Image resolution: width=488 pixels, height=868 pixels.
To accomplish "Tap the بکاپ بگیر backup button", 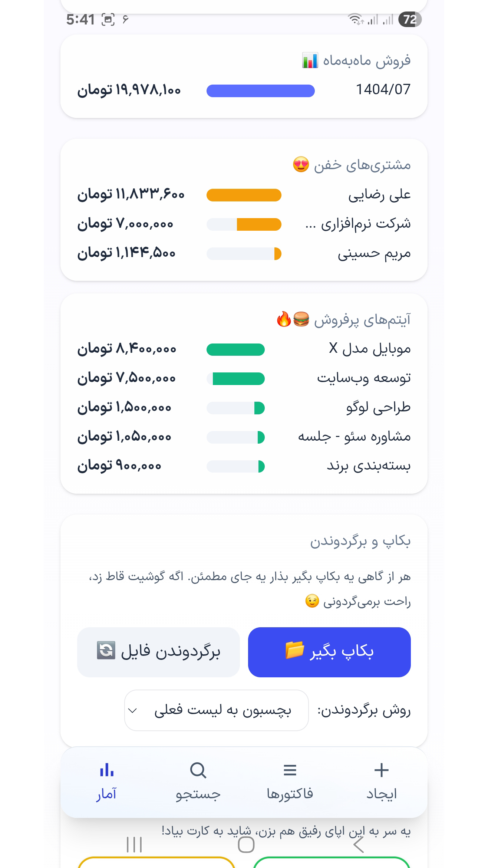I will (329, 652).
